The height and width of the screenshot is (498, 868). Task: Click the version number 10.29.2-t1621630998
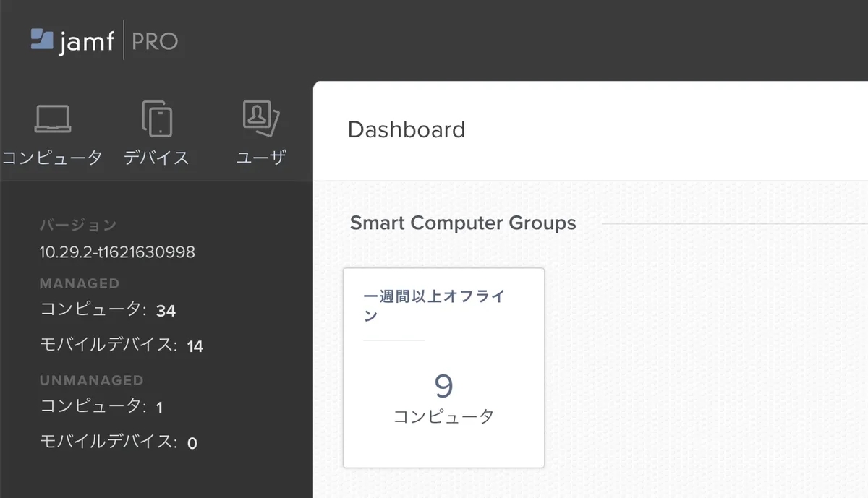116,252
